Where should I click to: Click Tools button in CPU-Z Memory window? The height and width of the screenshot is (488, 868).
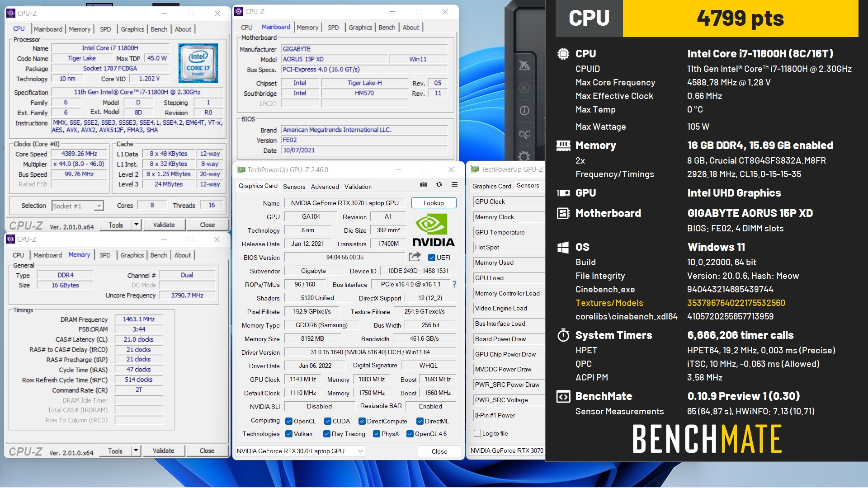click(115, 450)
